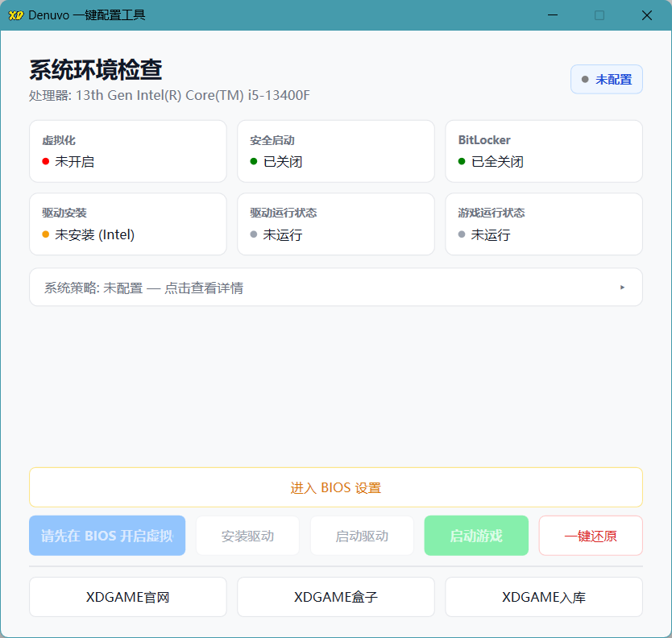Image resolution: width=672 pixels, height=638 pixels.
Task: Click the 未配置 status badge
Action: (606, 80)
